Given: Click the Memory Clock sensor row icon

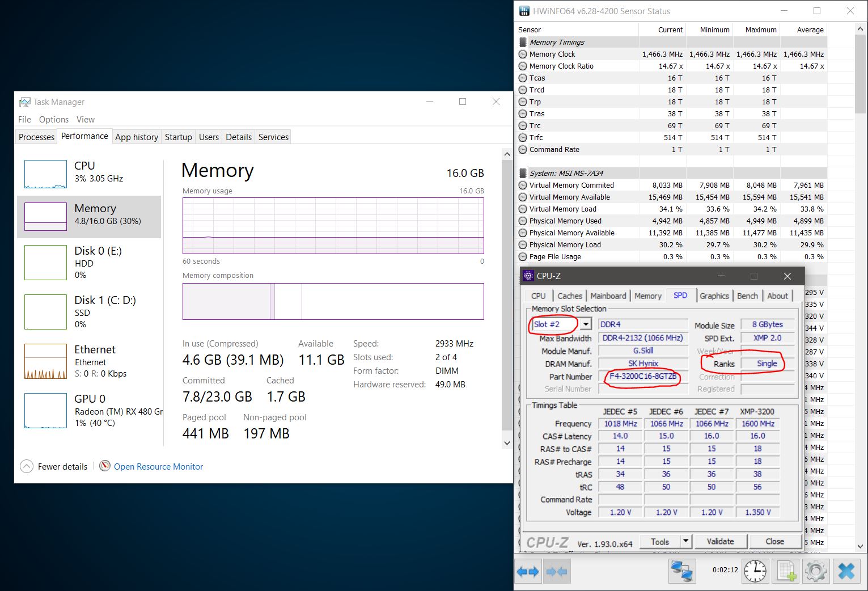Looking at the screenshot, I should tap(523, 54).
